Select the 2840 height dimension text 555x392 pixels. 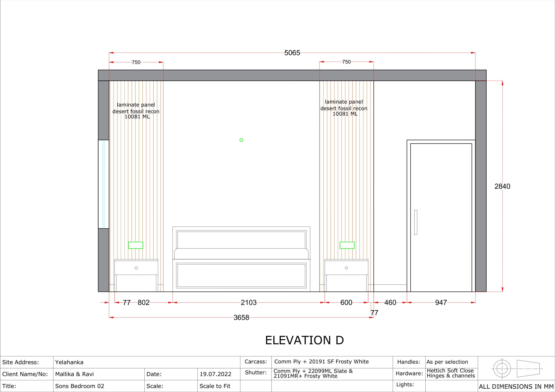(x=502, y=186)
